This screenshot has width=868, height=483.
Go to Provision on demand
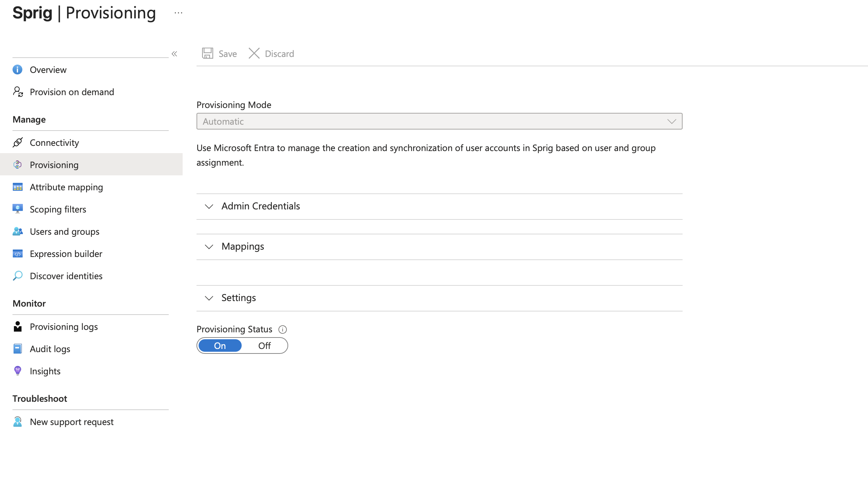[x=72, y=92]
